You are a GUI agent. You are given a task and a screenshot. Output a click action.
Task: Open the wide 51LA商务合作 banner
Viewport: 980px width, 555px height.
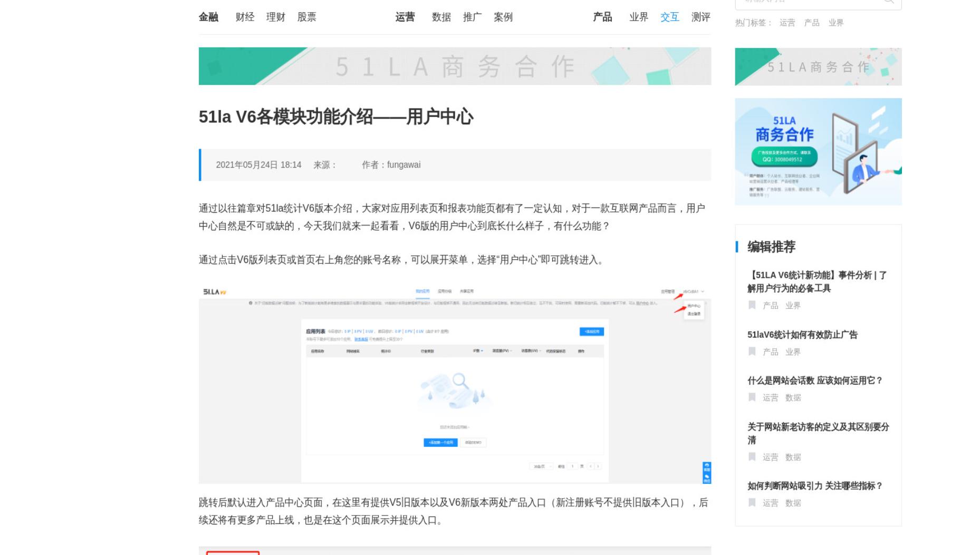455,66
